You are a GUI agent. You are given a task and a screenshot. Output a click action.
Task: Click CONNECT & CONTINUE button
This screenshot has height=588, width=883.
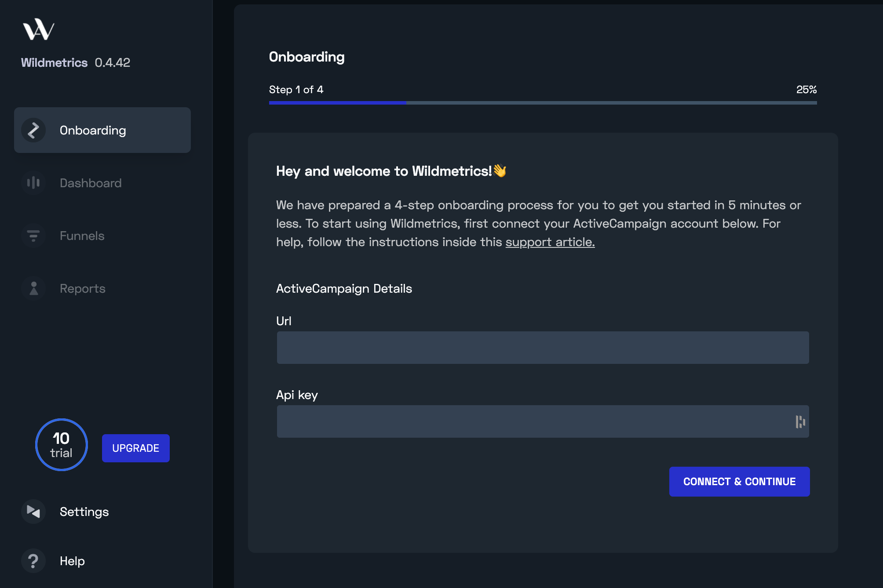pos(740,482)
